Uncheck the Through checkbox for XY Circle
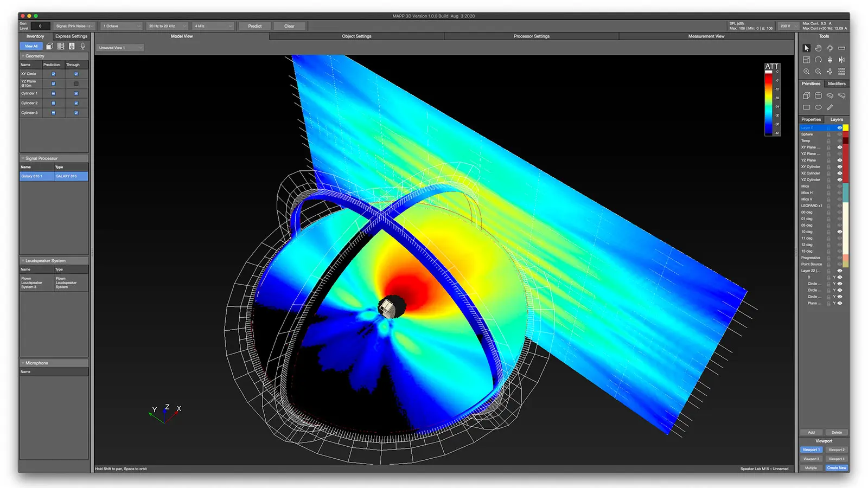 point(76,74)
